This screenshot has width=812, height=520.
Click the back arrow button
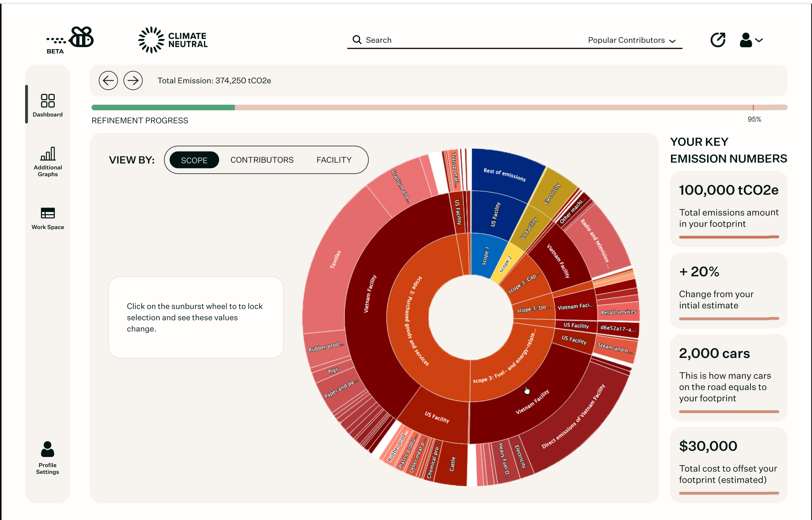[108, 80]
